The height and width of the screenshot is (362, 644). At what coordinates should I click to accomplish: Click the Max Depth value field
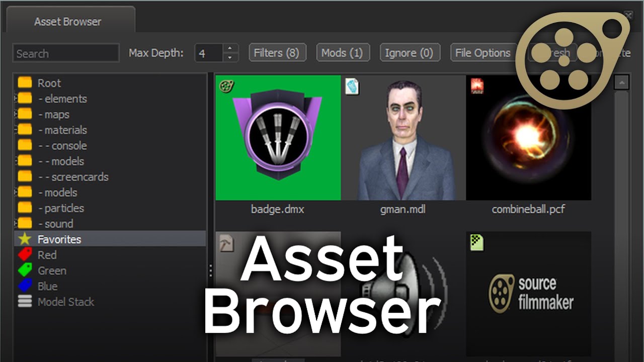click(209, 53)
